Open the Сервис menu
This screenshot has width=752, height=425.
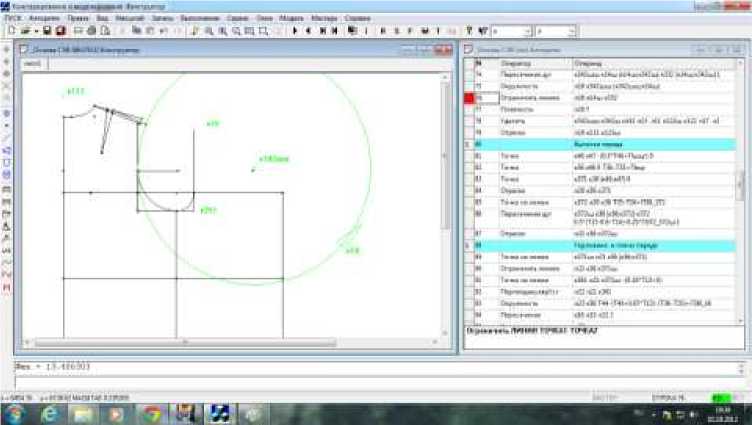tap(237, 18)
